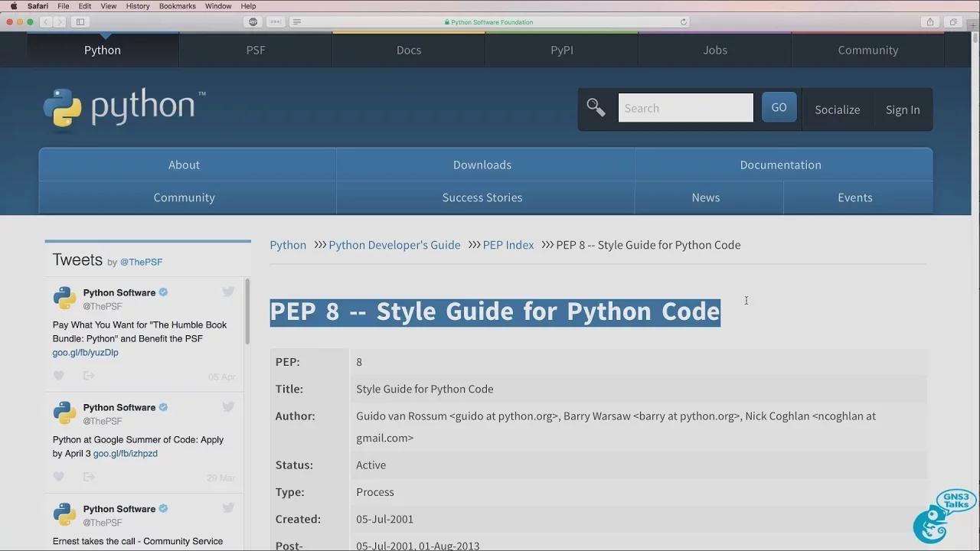Like the Humble Book Bundle tweet
The height and width of the screenshot is (551, 980).
click(59, 376)
